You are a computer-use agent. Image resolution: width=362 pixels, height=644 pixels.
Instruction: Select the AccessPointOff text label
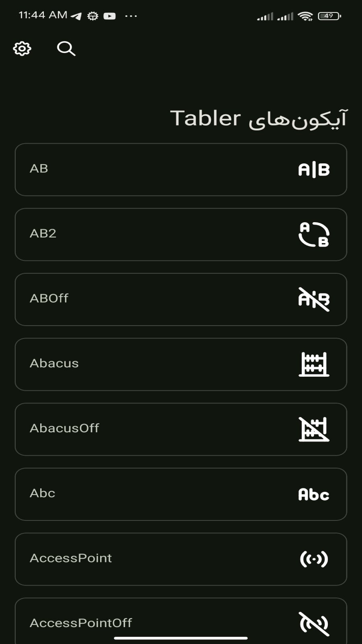(x=81, y=623)
